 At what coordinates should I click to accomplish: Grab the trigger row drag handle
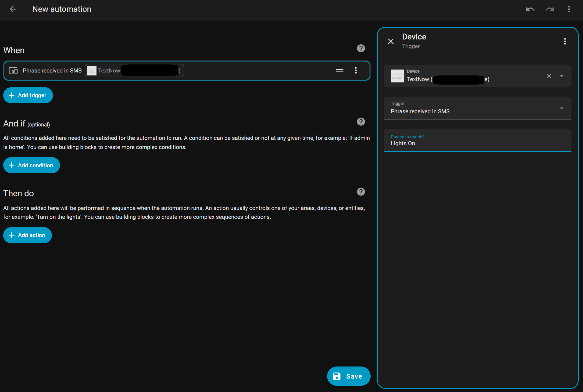pyautogui.click(x=340, y=70)
